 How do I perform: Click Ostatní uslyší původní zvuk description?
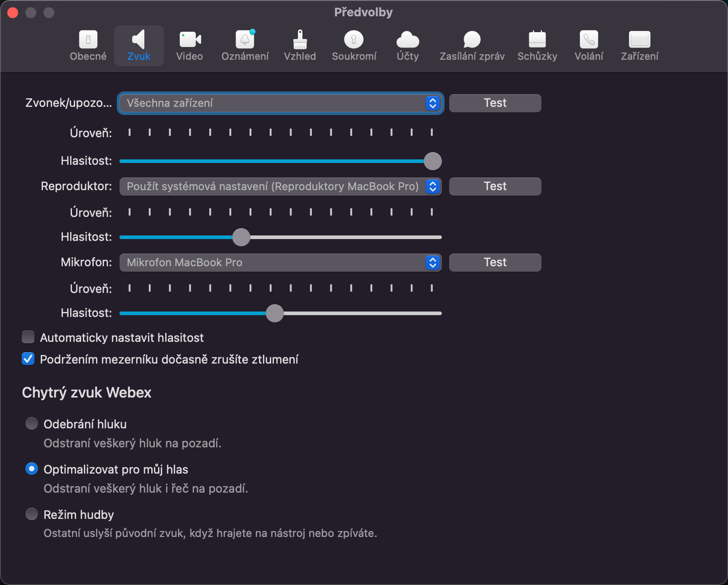coord(210,533)
